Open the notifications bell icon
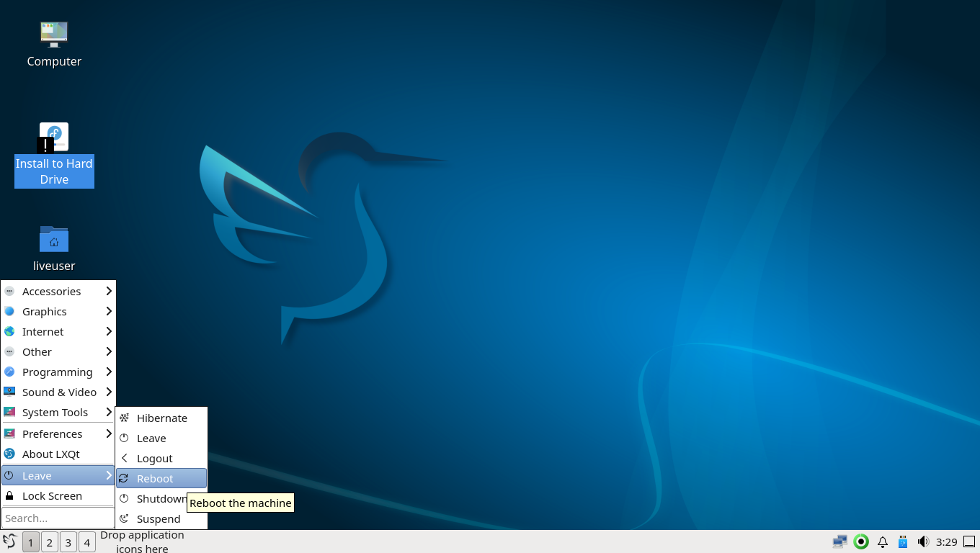980x553 pixels. click(882, 542)
